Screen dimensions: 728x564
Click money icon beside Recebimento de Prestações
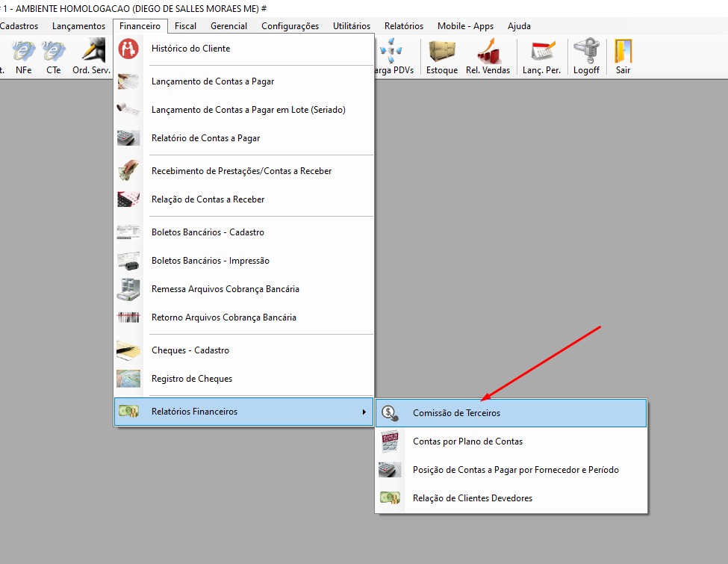(x=128, y=170)
